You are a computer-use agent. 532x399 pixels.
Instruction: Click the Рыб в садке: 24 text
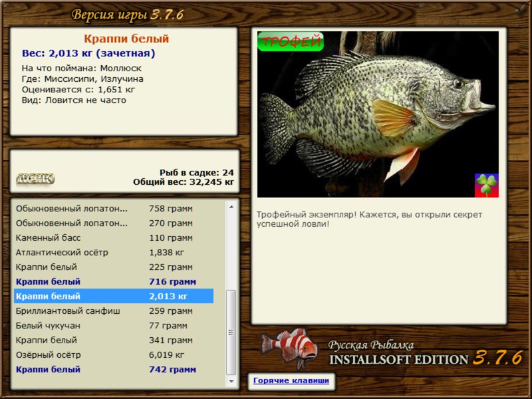[x=197, y=172]
